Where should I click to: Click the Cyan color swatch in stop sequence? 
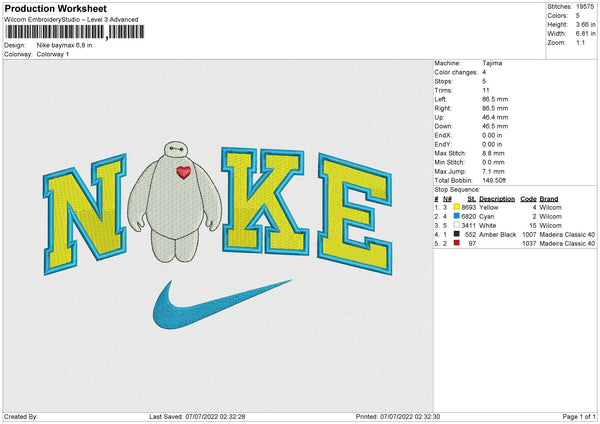[456, 216]
